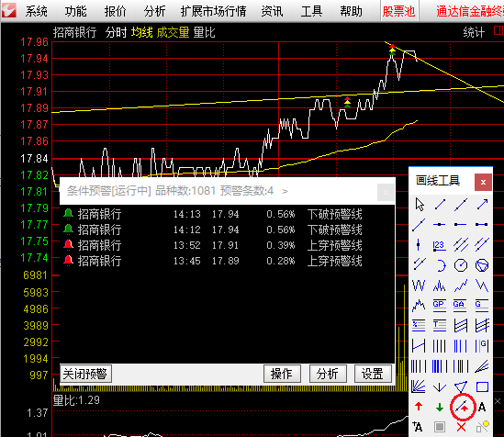
Task: Select the vertical lines with G tool
Action: click(x=481, y=346)
